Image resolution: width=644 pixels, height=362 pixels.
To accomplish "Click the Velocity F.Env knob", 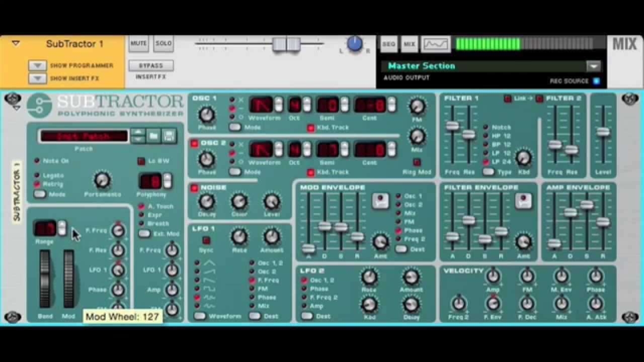I will 493,303.
